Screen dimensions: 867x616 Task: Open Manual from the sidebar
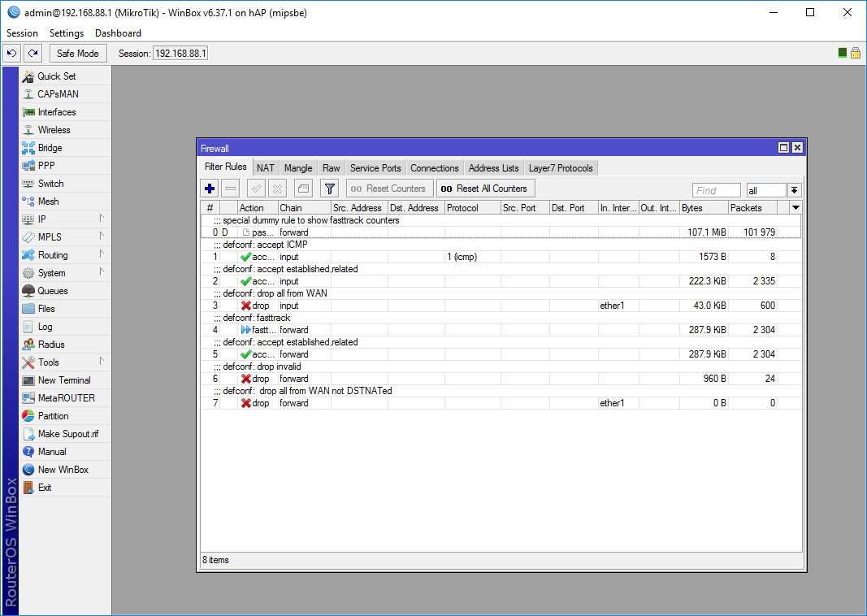(65, 452)
